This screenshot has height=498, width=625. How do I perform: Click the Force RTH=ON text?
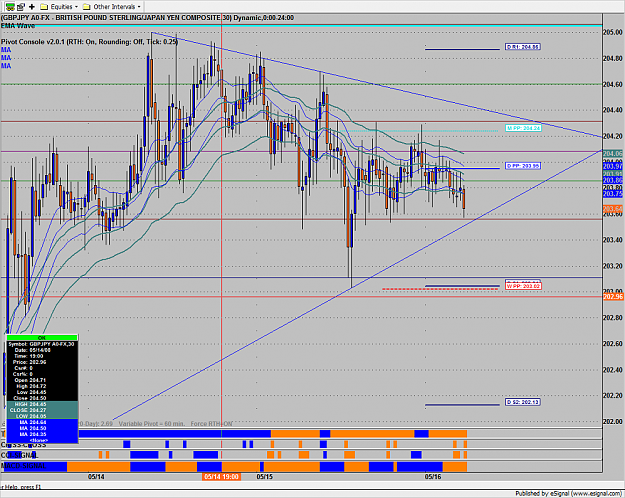tap(212, 423)
